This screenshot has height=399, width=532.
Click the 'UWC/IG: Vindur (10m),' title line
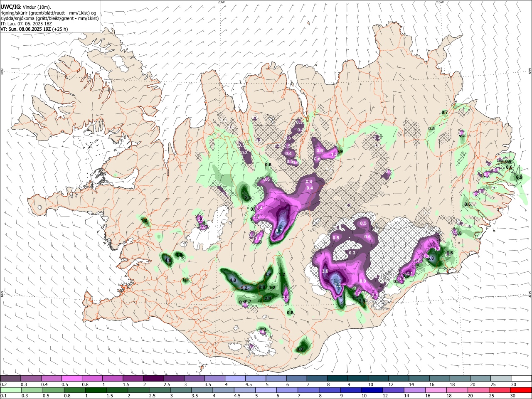(25, 7)
